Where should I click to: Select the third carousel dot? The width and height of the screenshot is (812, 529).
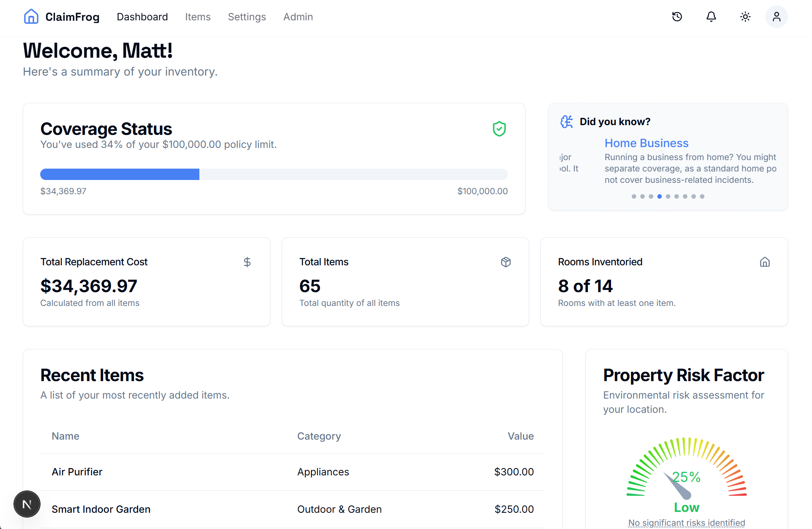coord(651,196)
